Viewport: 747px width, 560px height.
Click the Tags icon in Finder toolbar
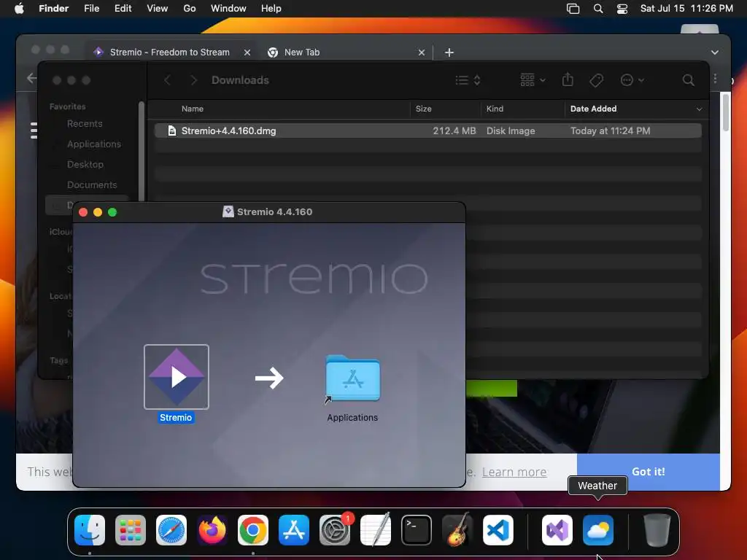[596, 80]
